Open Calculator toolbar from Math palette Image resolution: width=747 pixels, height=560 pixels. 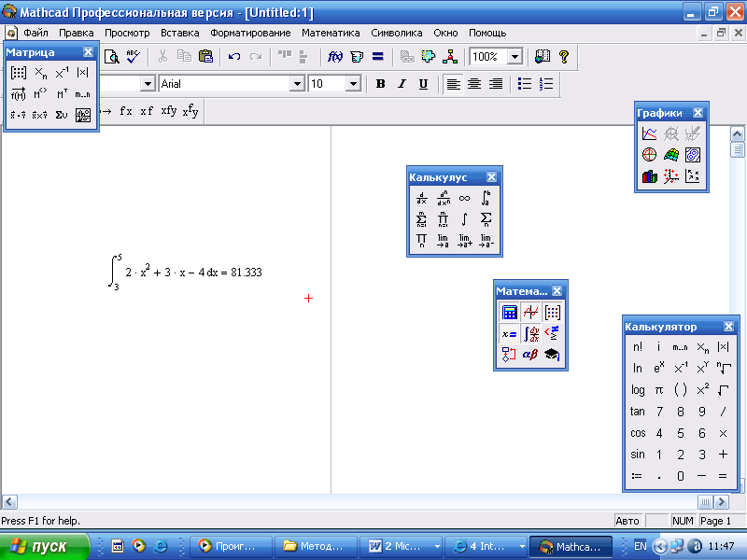(509, 313)
